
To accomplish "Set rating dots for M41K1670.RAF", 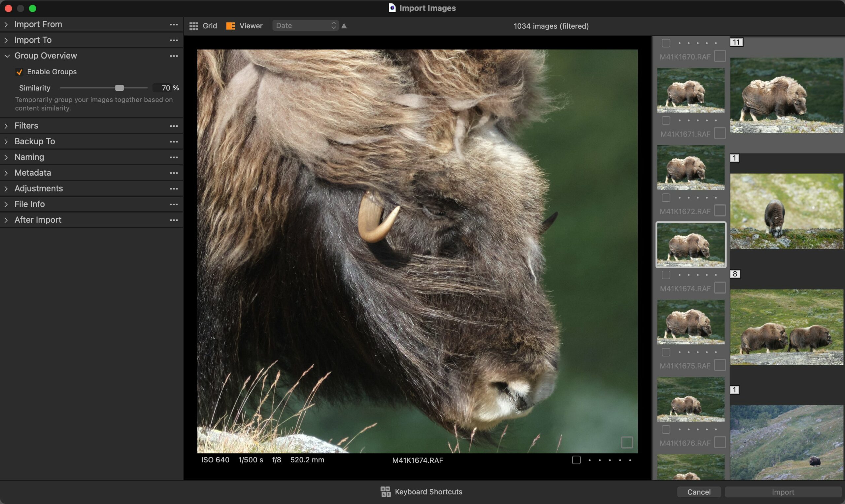I will click(x=697, y=43).
